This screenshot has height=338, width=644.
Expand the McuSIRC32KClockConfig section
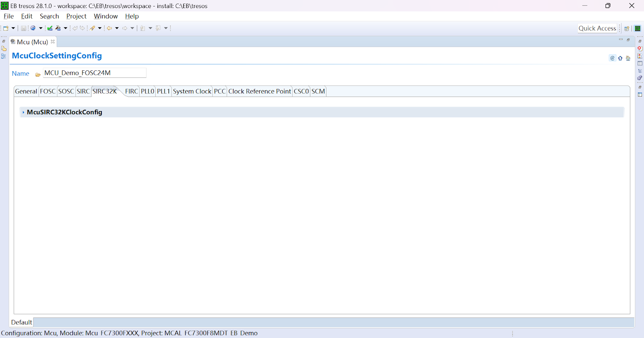[x=23, y=112]
